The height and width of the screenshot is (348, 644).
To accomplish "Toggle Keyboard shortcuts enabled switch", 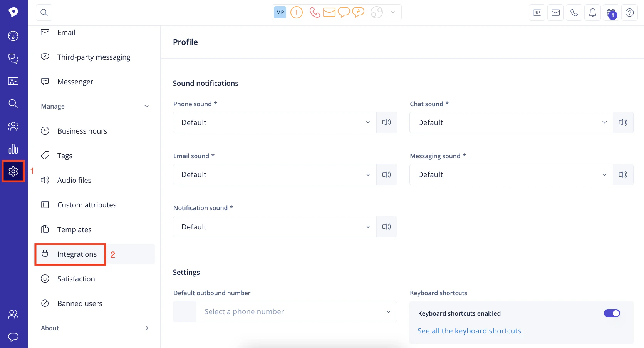I will click(x=612, y=313).
